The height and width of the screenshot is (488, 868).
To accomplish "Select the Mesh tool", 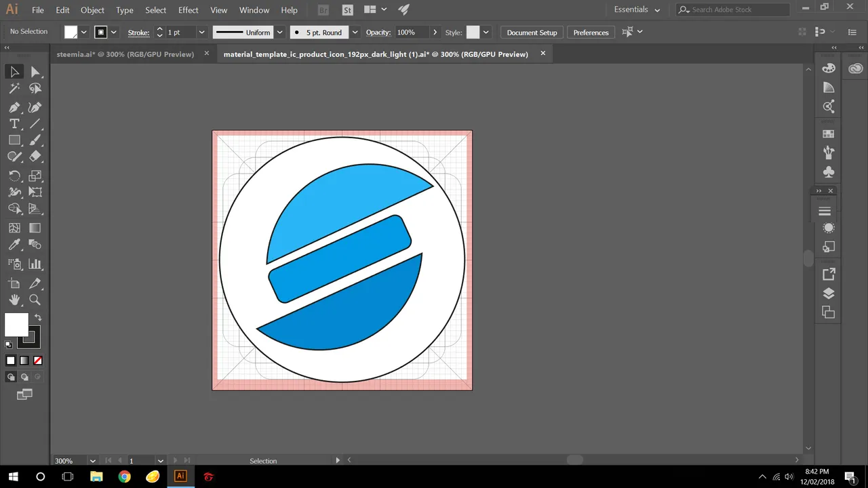I will tap(14, 228).
